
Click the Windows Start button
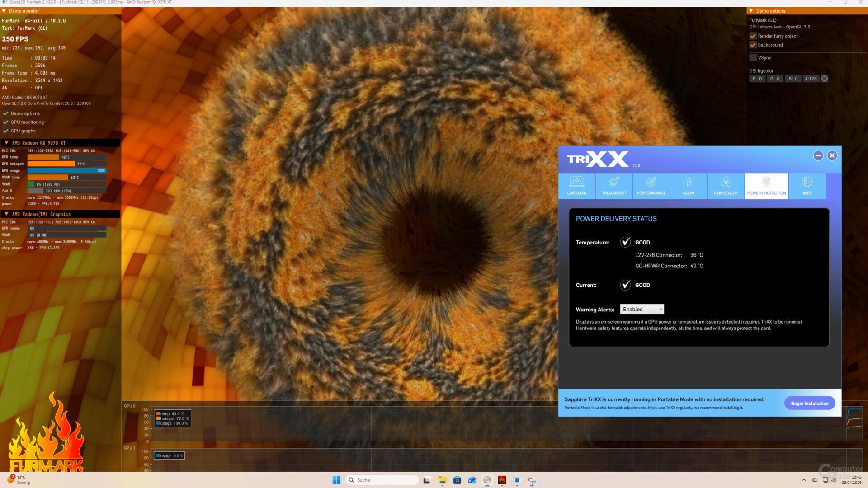point(336,480)
